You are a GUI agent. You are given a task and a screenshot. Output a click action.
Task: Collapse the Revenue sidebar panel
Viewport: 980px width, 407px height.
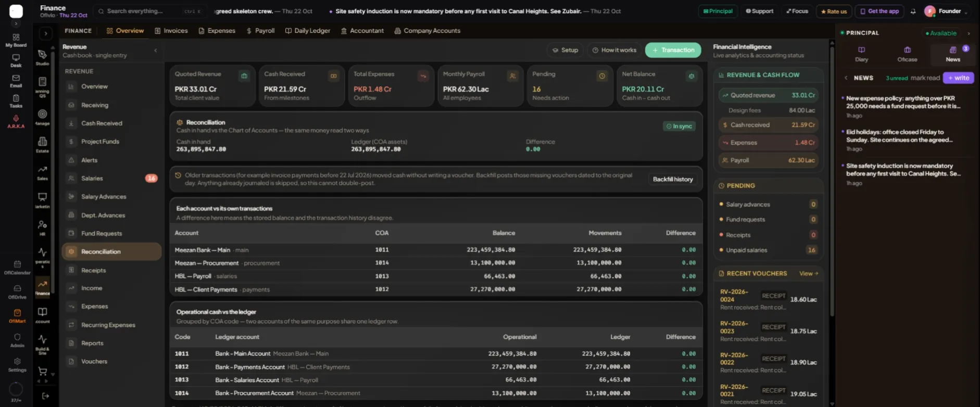155,50
